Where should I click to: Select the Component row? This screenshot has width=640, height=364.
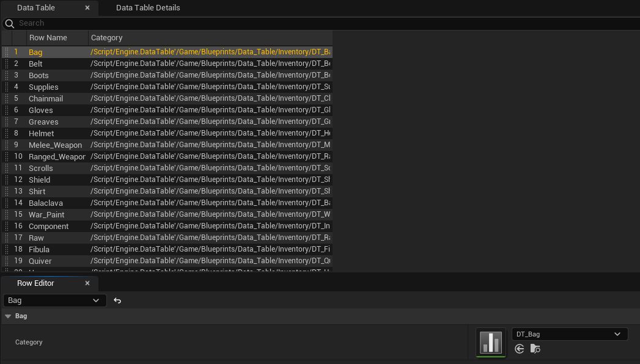(x=167, y=226)
